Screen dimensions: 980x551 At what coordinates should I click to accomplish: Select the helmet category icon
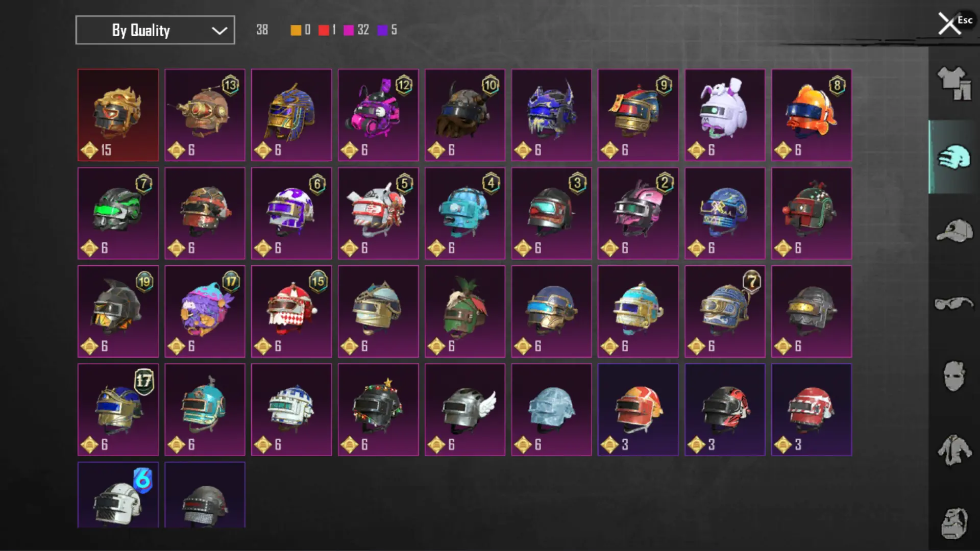tap(954, 157)
